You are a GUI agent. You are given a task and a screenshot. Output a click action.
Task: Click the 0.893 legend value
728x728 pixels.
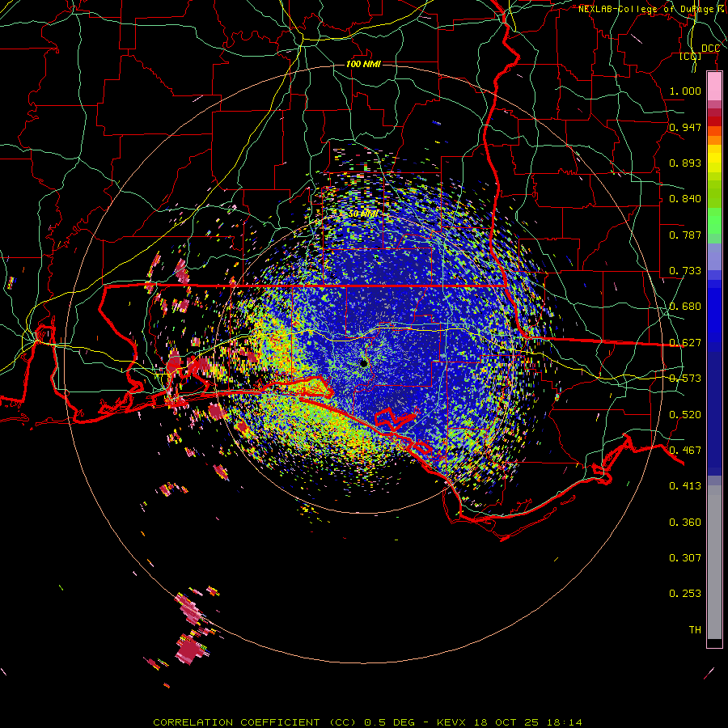(x=685, y=163)
